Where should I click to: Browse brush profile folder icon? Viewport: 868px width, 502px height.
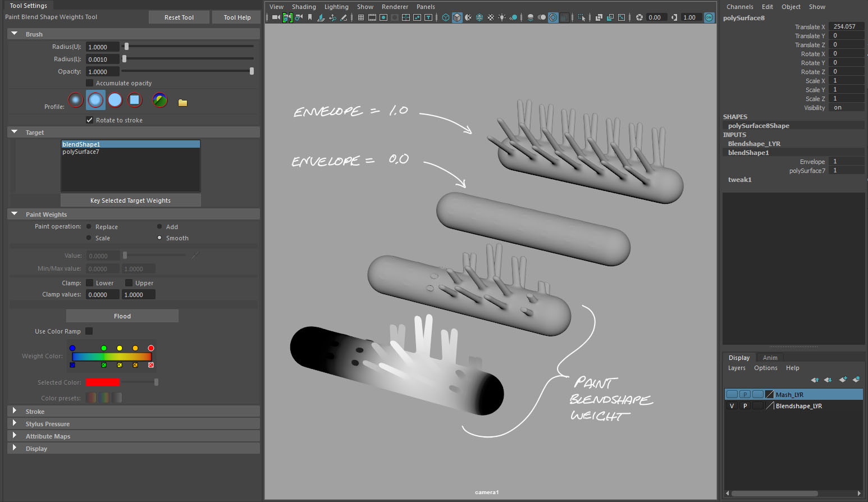pyautogui.click(x=182, y=103)
